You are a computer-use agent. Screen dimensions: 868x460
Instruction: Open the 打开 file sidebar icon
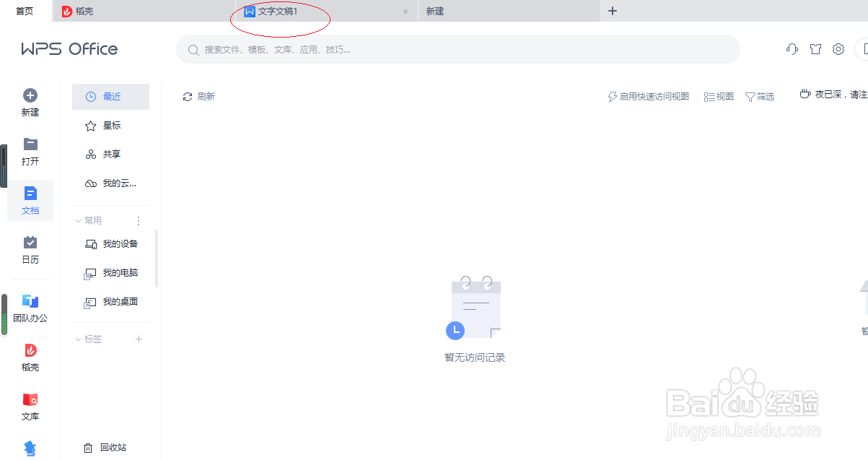(30, 152)
